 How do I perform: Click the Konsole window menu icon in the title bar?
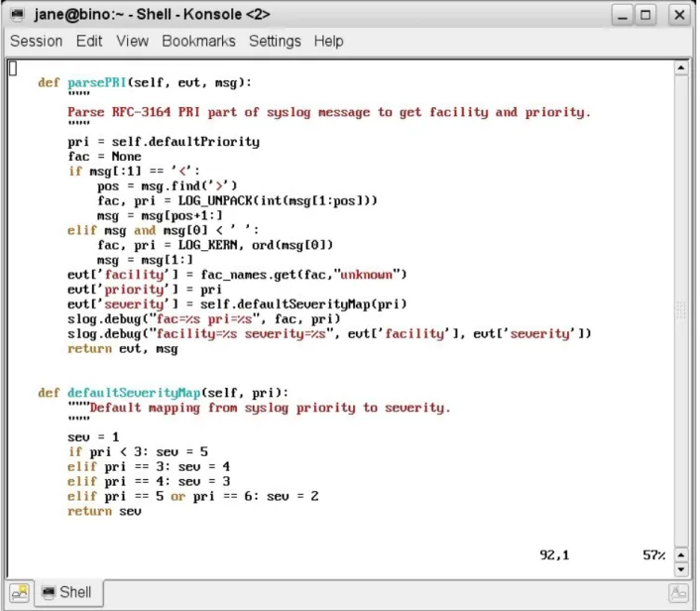pyautogui.click(x=18, y=15)
